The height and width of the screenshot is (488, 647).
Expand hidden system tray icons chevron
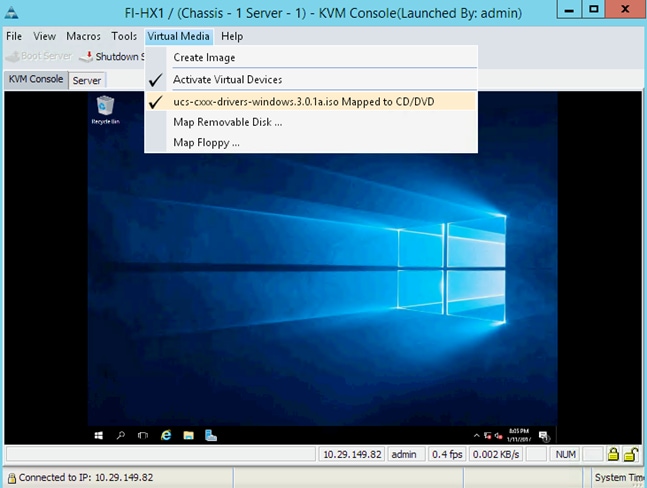tap(477, 436)
